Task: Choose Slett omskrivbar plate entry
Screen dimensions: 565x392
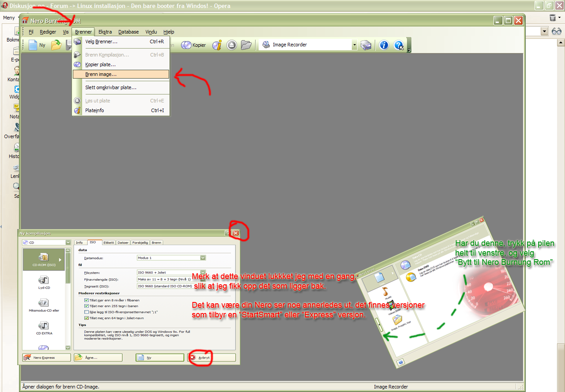Action: [x=121, y=87]
